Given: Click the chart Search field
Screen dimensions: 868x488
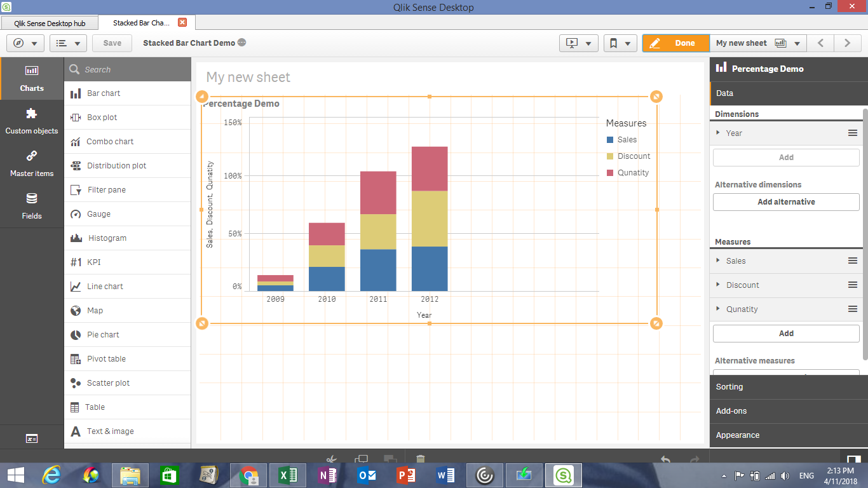Looking at the screenshot, I should (x=127, y=69).
